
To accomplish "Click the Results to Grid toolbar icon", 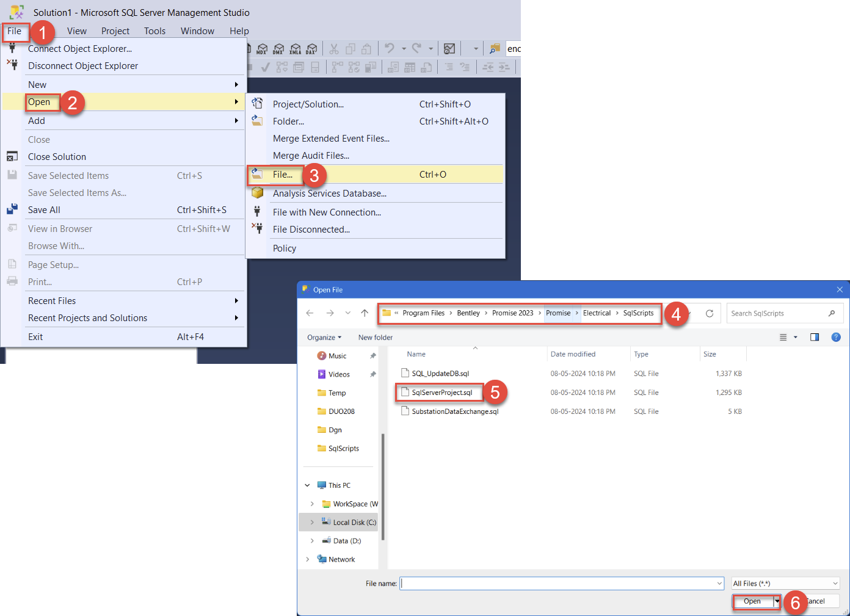I will 410,67.
